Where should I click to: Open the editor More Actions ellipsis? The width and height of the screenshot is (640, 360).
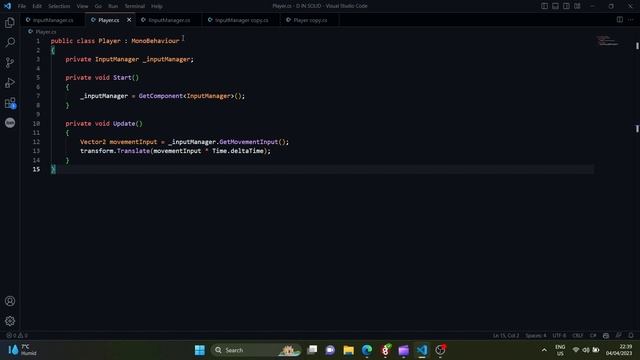coord(631,20)
